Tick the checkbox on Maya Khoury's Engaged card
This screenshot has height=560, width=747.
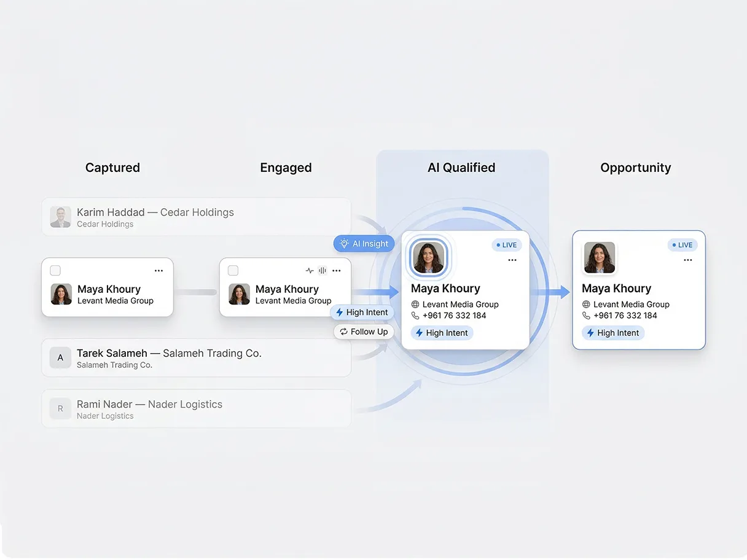point(233,270)
